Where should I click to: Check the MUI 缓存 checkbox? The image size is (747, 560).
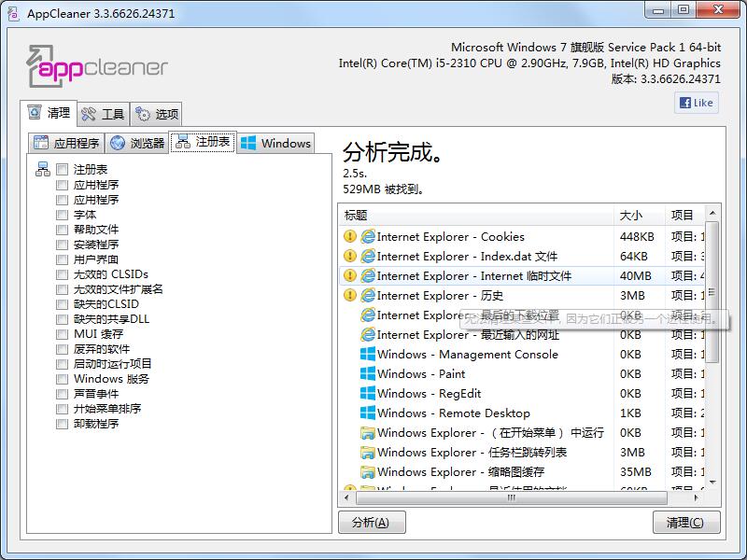[x=62, y=334]
